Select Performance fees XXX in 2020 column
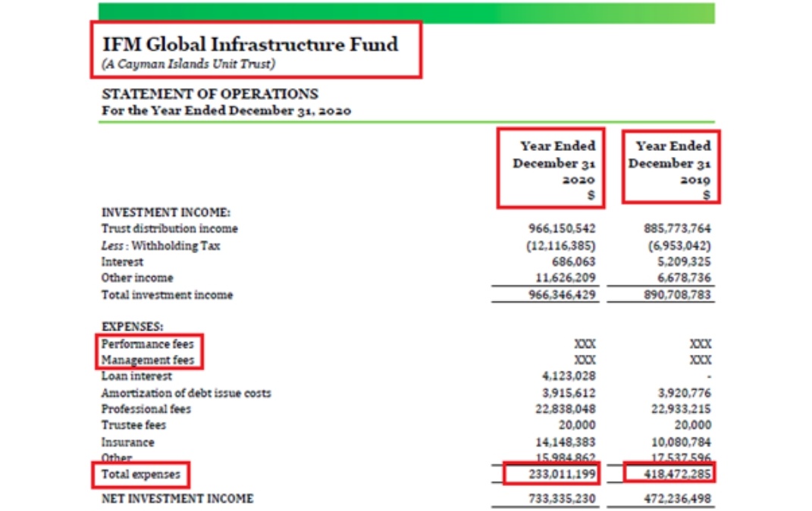 (585, 344)
